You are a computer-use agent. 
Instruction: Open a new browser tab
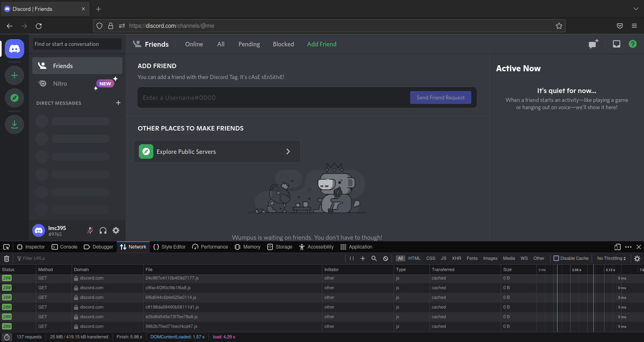point(99,9)
